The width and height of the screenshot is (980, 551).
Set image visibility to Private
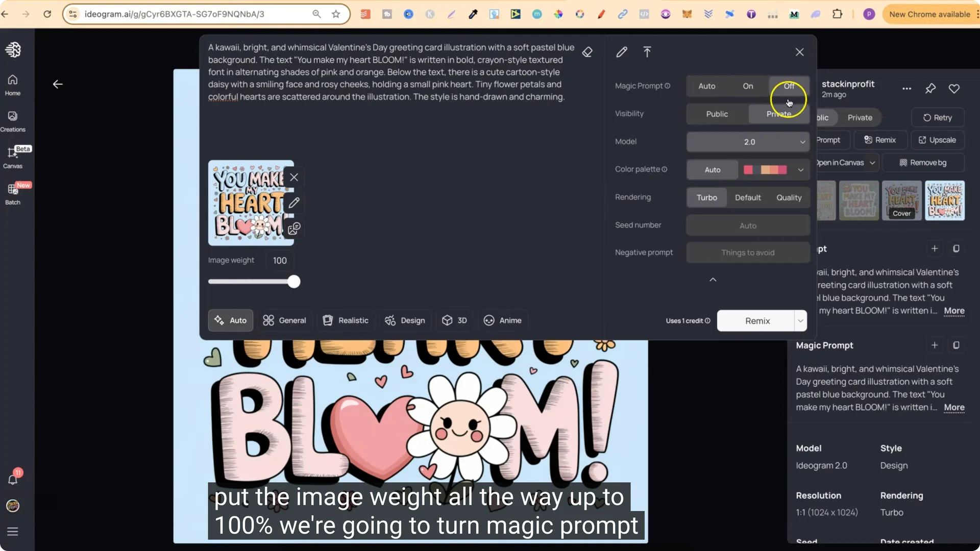(778, 114)
